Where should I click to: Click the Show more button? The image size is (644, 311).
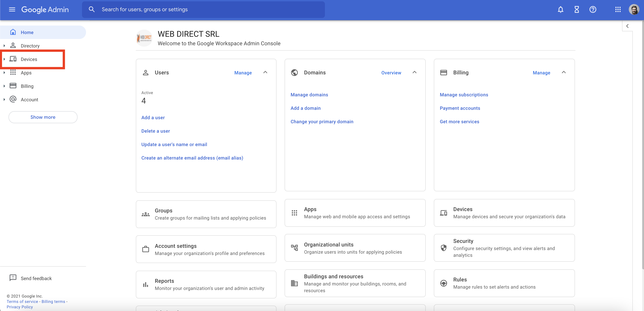click(x=43, y=117)
